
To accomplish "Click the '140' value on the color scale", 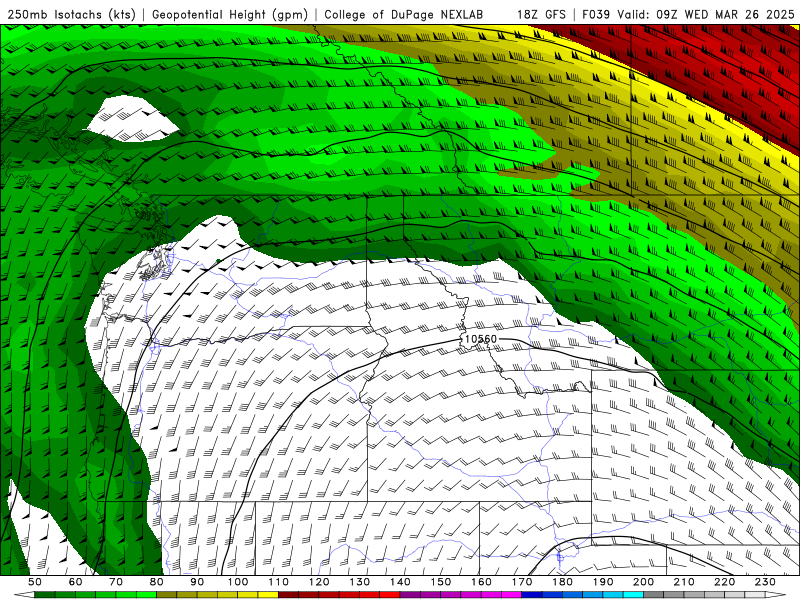I will click(x=400, y=582).
